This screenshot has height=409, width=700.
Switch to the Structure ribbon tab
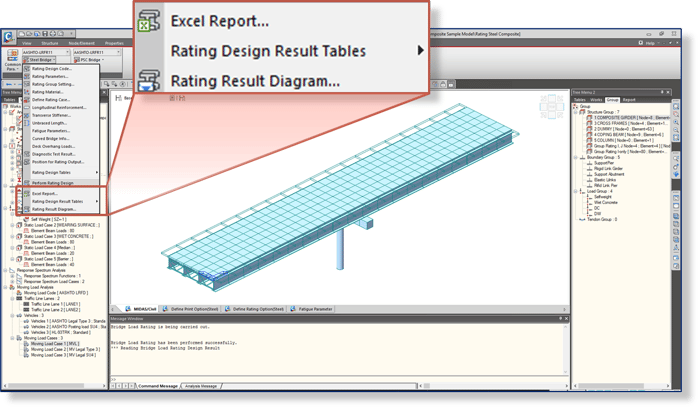49,43
